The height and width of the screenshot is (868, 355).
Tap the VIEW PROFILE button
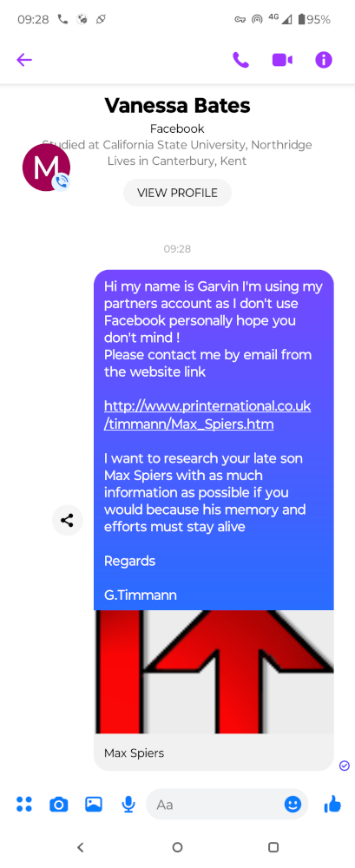click(177, 193)
